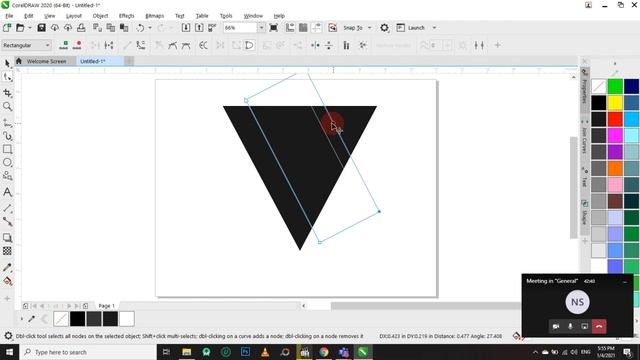Toggle snapping off icon
640x360 pixels.
(333, 28)
